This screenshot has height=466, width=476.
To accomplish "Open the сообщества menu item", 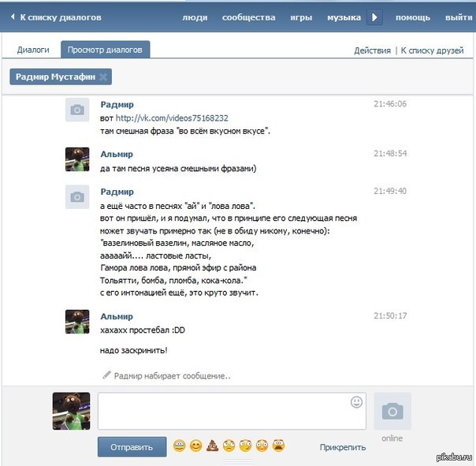I will click(x=248, y=17).
